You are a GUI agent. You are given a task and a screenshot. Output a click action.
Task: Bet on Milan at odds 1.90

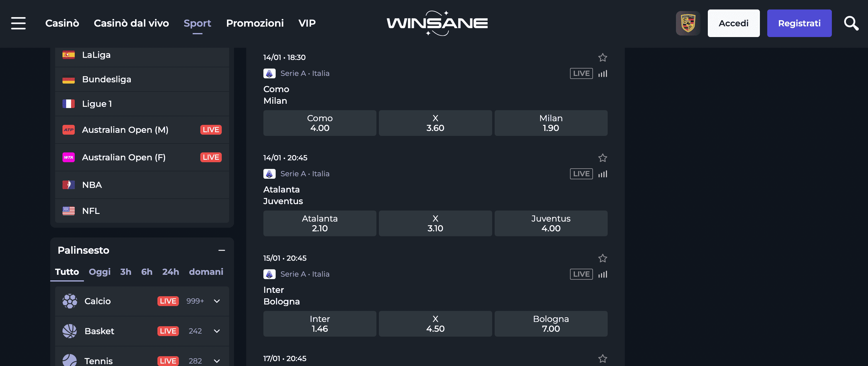[x=551, y=123]
